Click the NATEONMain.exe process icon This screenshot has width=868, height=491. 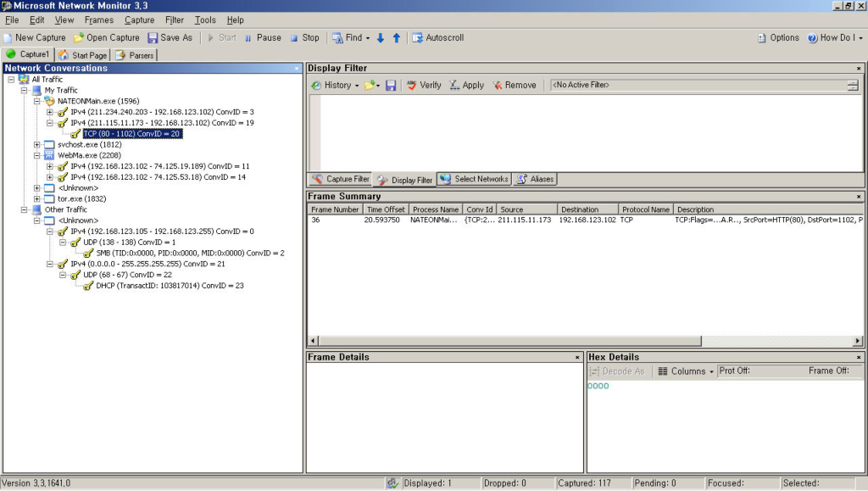pyautogui.click(x=50, y=101)
